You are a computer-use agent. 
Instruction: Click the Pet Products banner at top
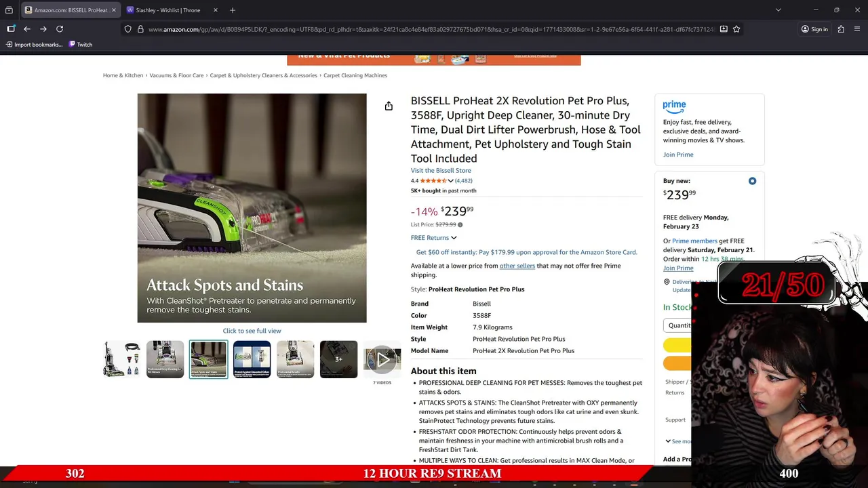tap(434, 60)
